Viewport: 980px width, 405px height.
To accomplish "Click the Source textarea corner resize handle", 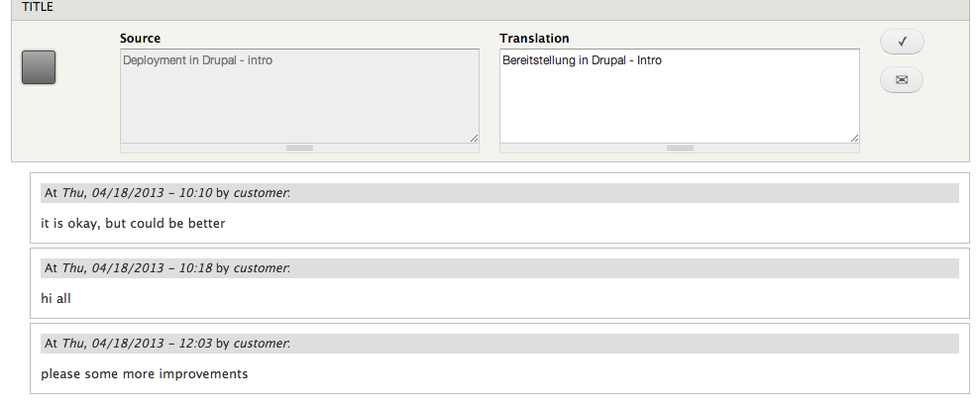I will [x=474, y=138].
